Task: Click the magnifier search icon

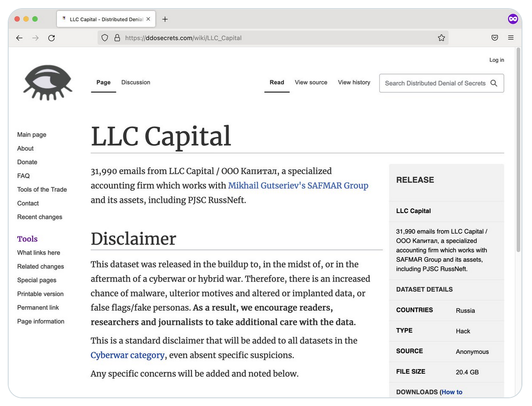Action: point(494,83)
